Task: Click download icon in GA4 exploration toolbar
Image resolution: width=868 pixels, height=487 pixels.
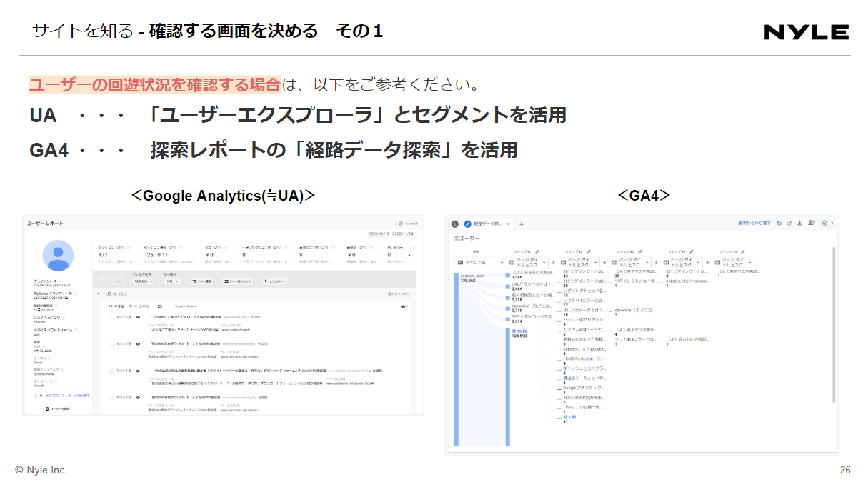Action: pos(799,223)
